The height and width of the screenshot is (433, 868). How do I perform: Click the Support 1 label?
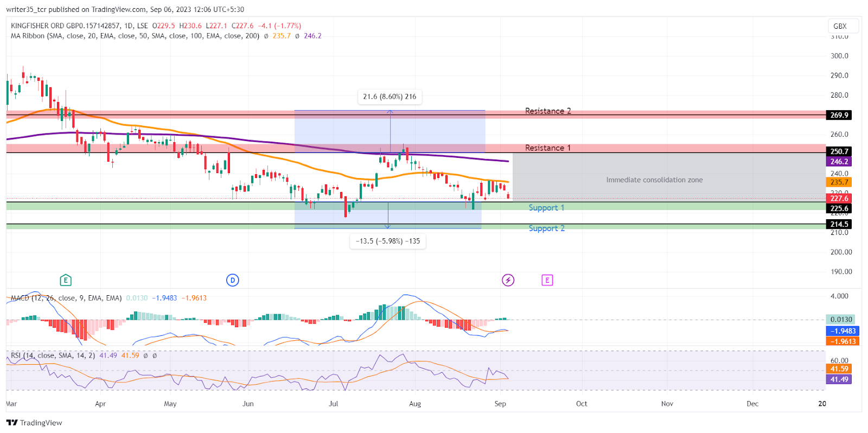[546, 208]
